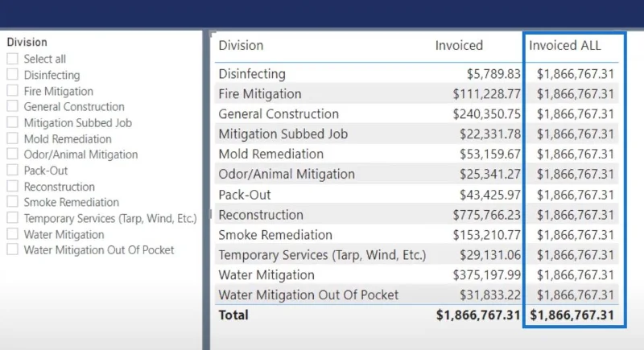Enable the Fire Mitigation filter checkbox
The width and height of the screenshot is (644, 350).
(13, 91)
